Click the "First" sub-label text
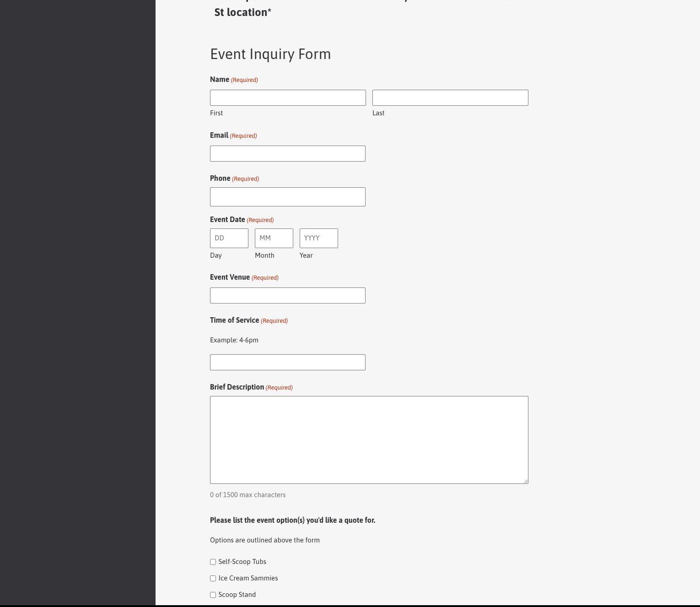Screen dimensions: 700x607 pos(216,113)
